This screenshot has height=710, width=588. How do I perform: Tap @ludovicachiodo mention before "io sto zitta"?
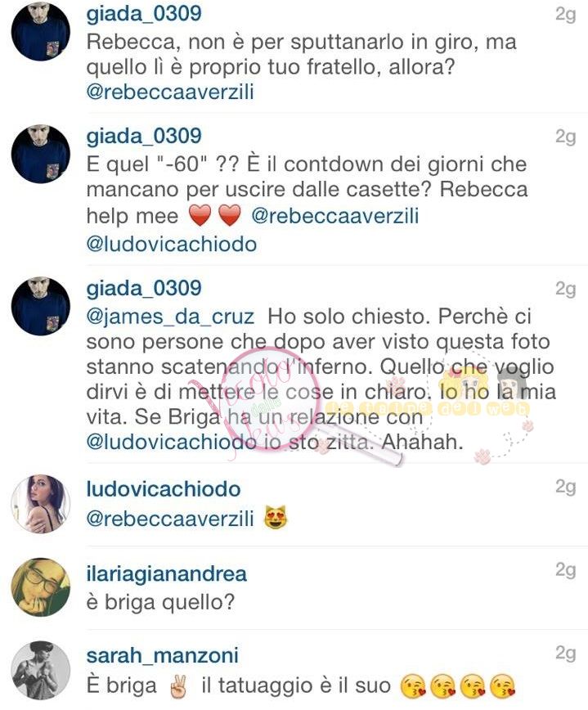(x=172, y=443)
